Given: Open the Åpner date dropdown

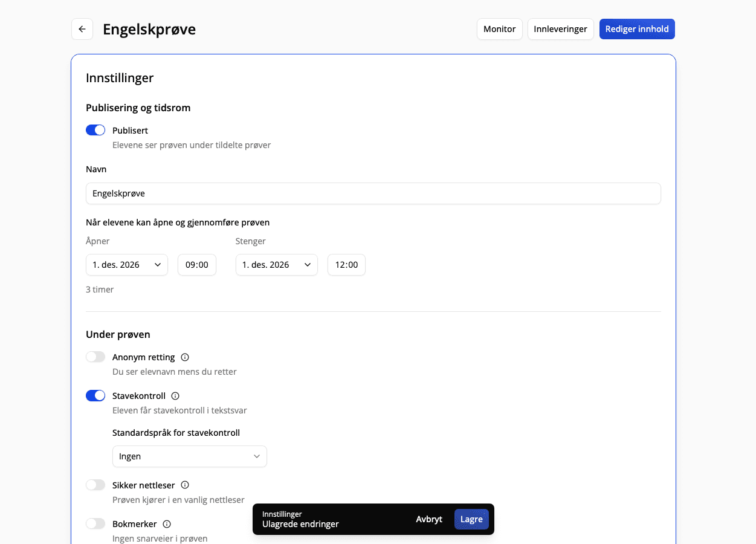Looking at the screenshot, I should click(127, 265).
